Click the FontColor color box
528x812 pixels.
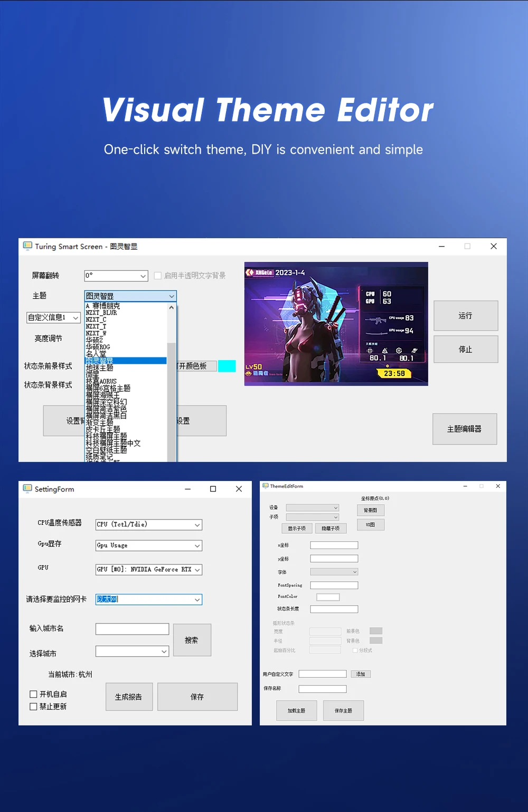coord(328,597)
